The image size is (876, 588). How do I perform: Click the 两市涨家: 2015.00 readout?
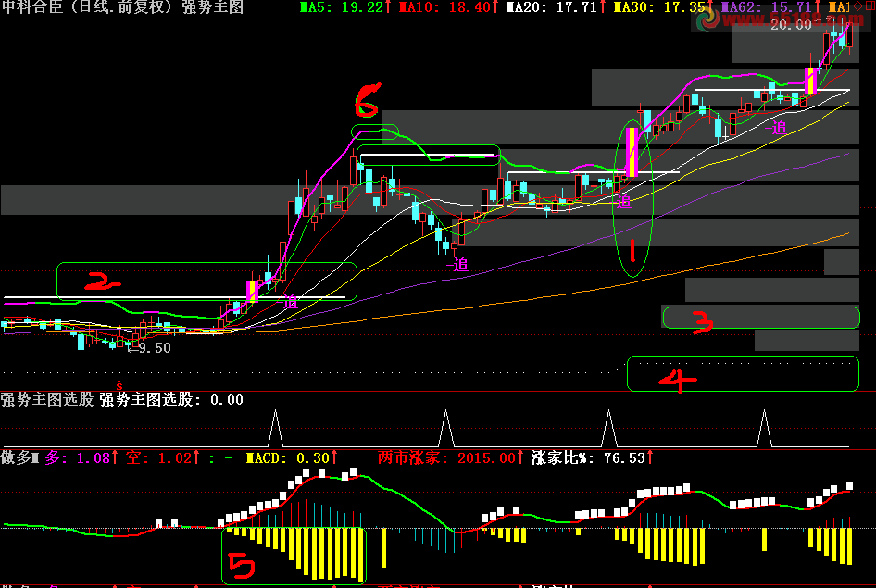point(445,457)
